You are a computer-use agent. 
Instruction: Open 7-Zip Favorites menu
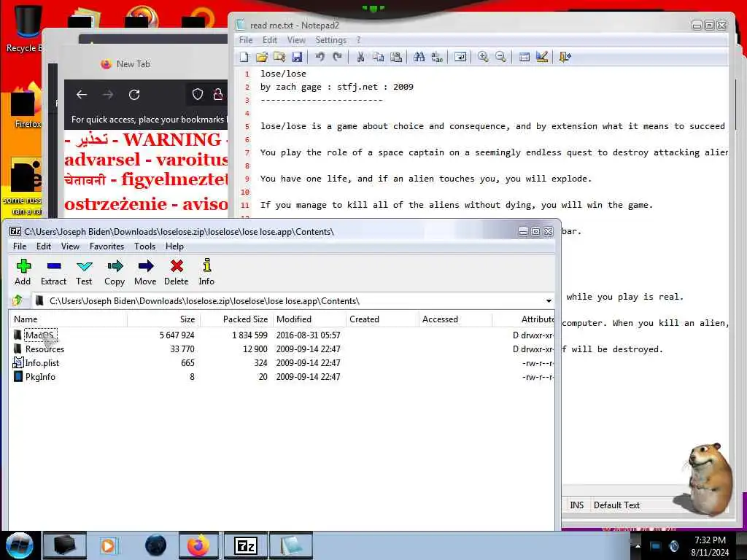[x=107, y=246]
